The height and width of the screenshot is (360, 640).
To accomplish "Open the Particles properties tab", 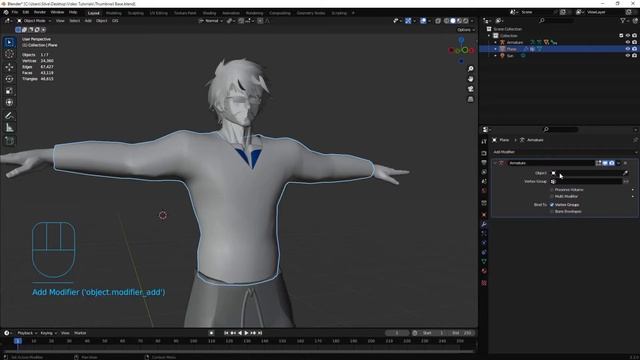I will coord(484,233).
